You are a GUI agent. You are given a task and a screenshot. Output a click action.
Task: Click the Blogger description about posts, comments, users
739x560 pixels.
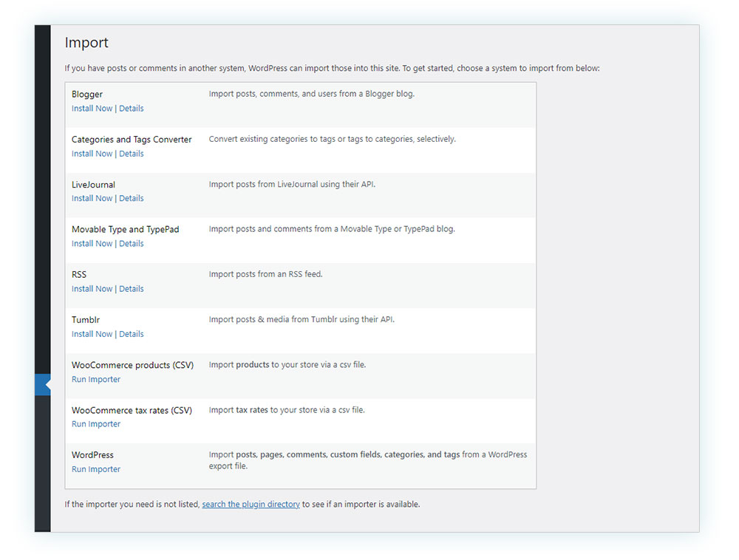tap(312, 94)
